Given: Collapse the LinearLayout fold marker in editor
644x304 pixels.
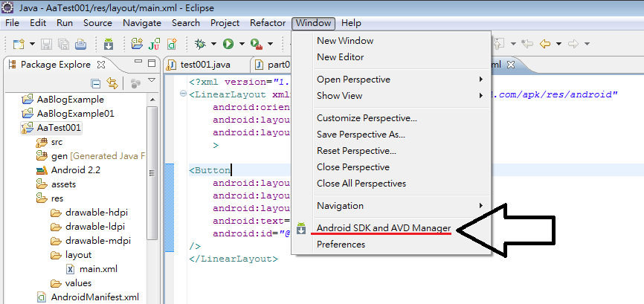Looking at the screenshot, I should tap(183, 94).
